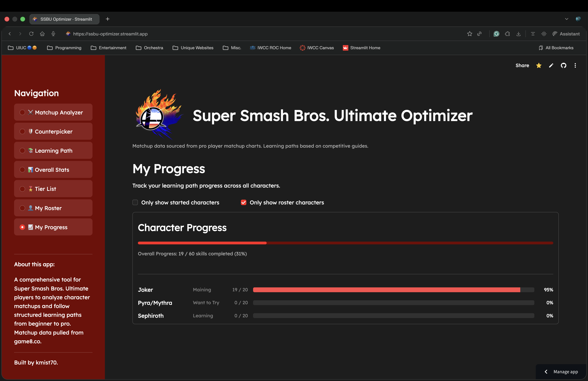Select the Tier List radio option
The height and width of the screenshot is (381, 588).
pyautogui.click(x=53, y=189)
